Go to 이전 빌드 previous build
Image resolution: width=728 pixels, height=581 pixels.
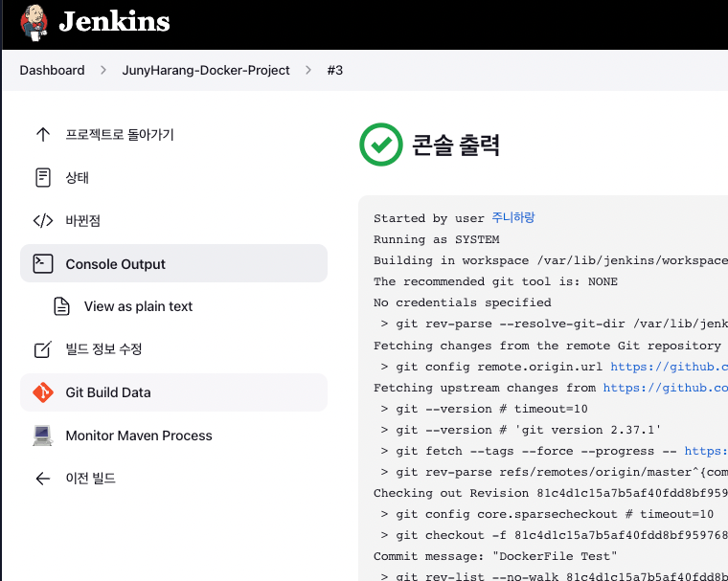[x=91, y=478]
